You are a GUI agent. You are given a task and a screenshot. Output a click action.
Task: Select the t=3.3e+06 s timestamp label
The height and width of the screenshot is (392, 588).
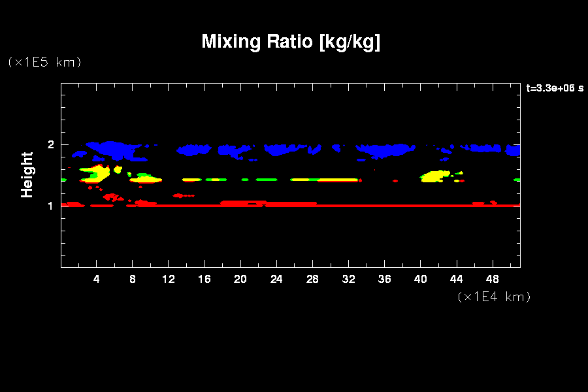[555, 88]
